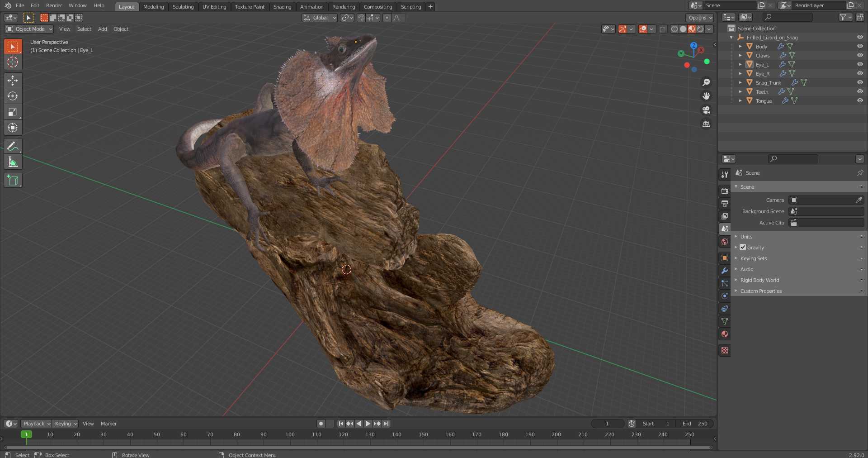Open Object Constraints properties tab icon
The width and height of the screenshot is (868, 458).
[725, 309]
